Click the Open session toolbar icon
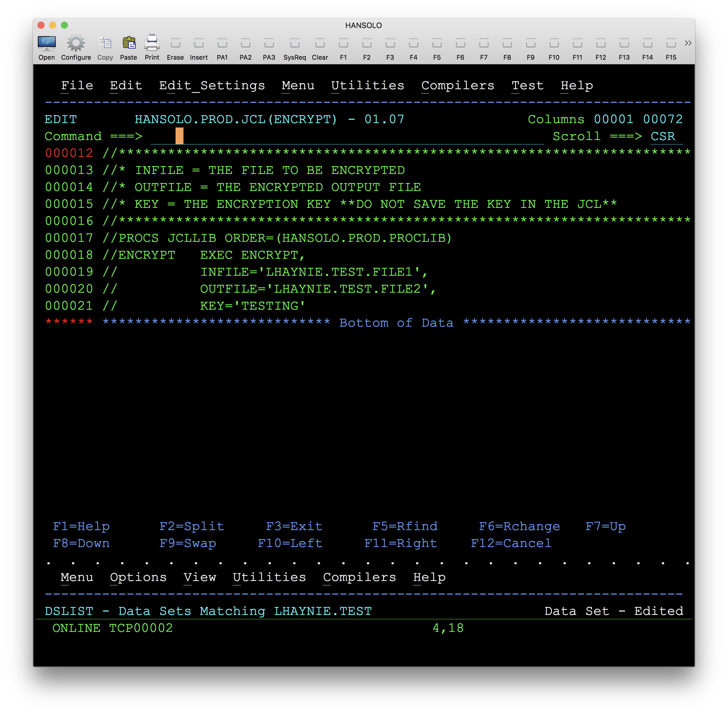 (x=47, y=44)
